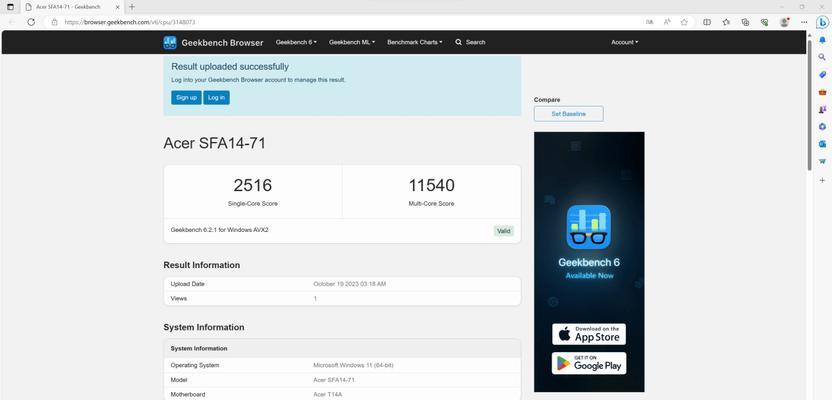Go to Geekbench Browser home link
This screenshot has height=400, width=832.
222,42
